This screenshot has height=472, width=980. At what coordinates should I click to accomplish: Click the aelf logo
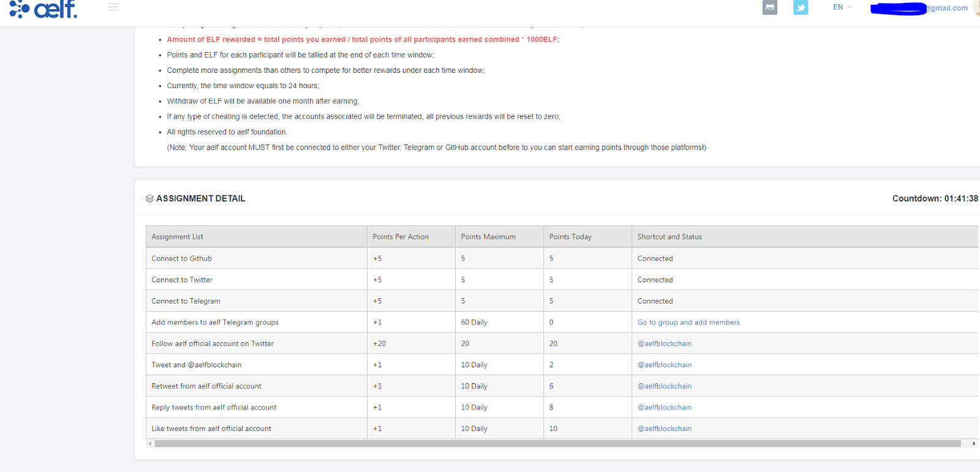[43, 9]
